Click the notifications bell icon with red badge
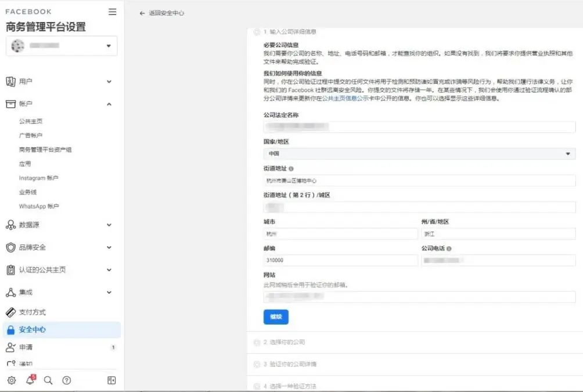The height and width of the screenshot is (392, 583). [31, 380]
